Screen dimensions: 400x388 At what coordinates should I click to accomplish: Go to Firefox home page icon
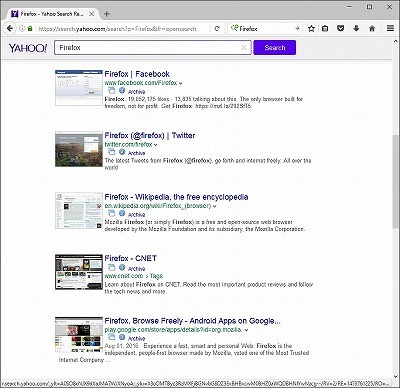372,29
